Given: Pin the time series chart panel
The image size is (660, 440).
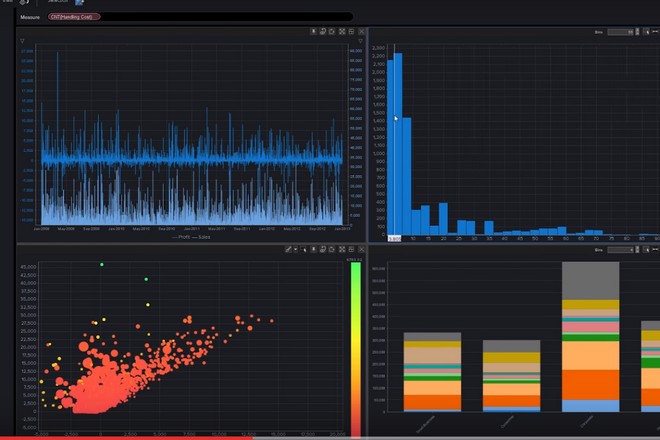Looking at the screenshot, I should [x=313, y=32].
